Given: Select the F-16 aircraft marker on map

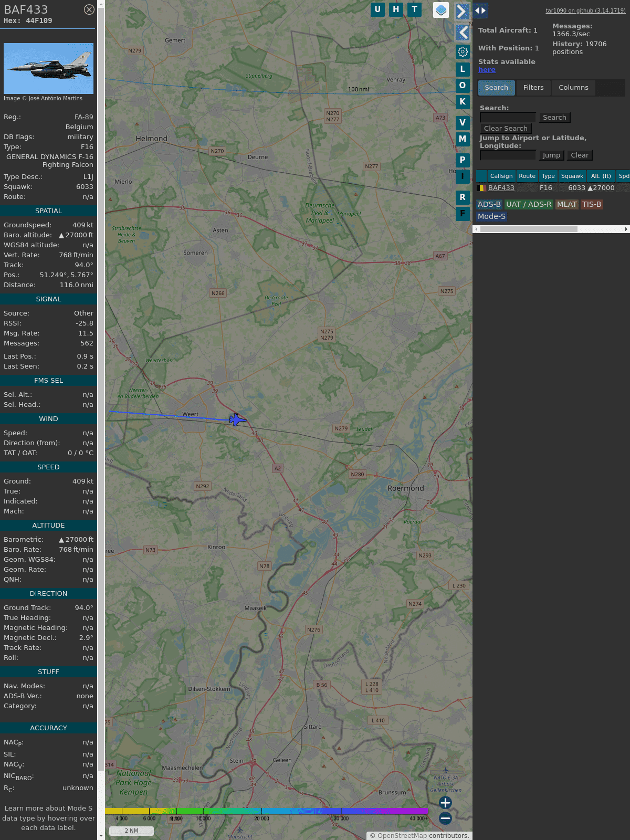Looking at the screenshot, I should pyautogui.click(x=238, y=419).
